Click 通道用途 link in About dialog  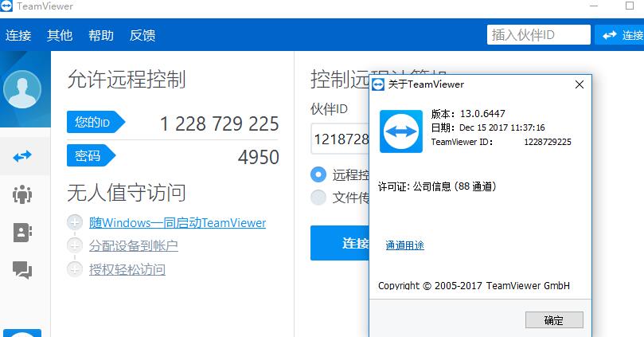[x=404, y=245]
